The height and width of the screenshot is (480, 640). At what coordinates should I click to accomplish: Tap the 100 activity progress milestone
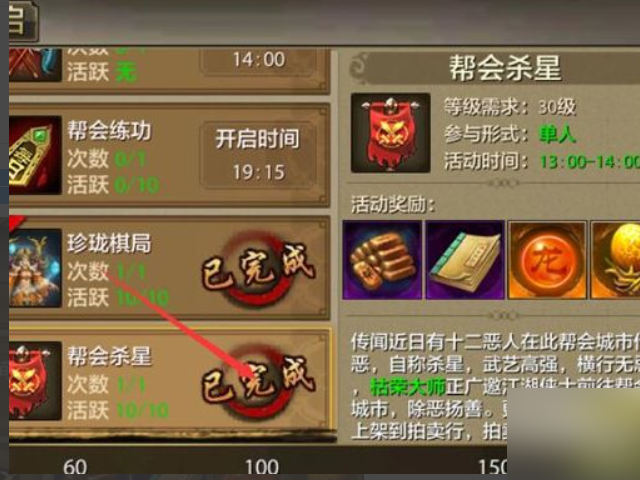click(262, 467)
